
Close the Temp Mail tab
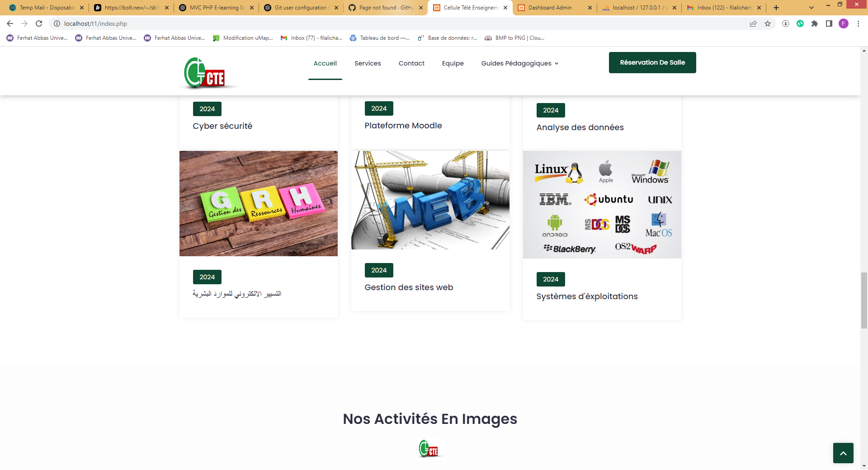pos(82,8)
